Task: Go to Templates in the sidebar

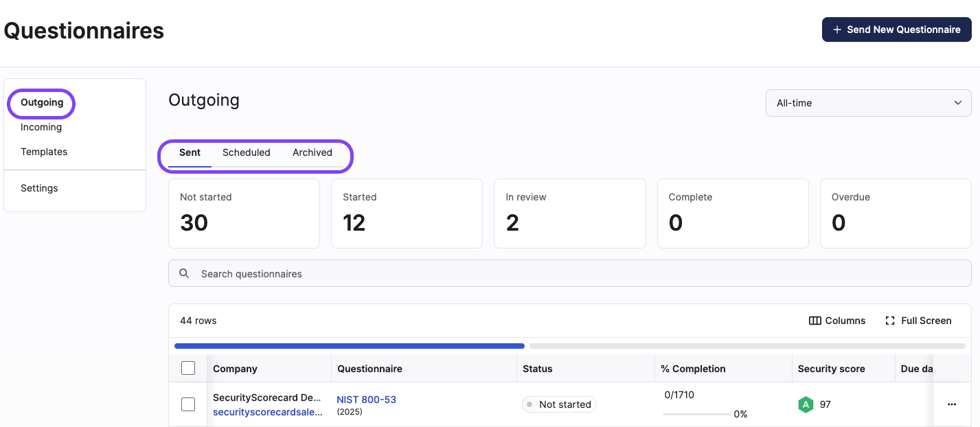Action: pos(44,152)
